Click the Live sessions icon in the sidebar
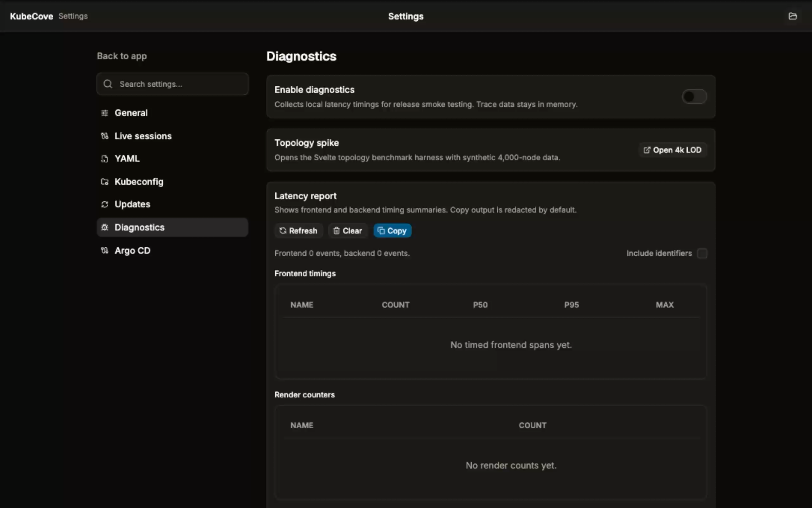The width and height of the screenshot is (812, 508). (x=105, y=136)
